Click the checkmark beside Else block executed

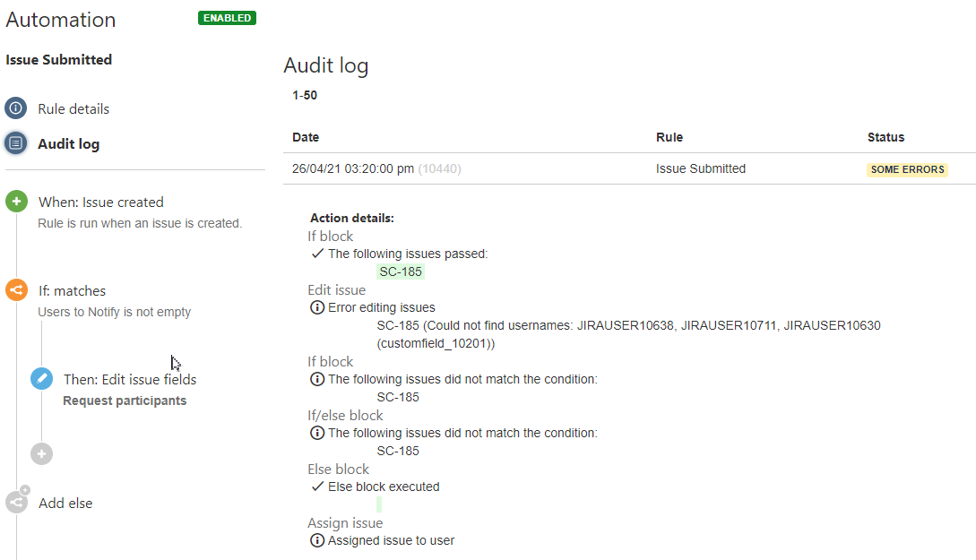click(317, 487)
